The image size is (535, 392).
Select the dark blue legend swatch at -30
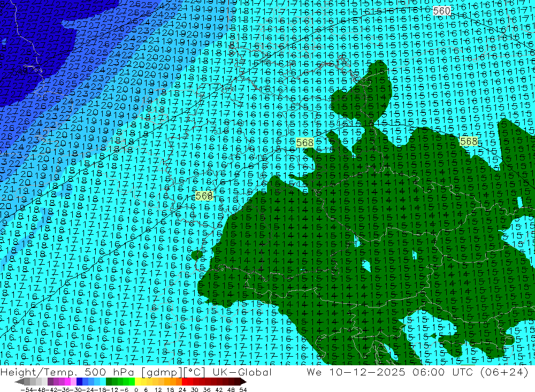click(79, 382)
